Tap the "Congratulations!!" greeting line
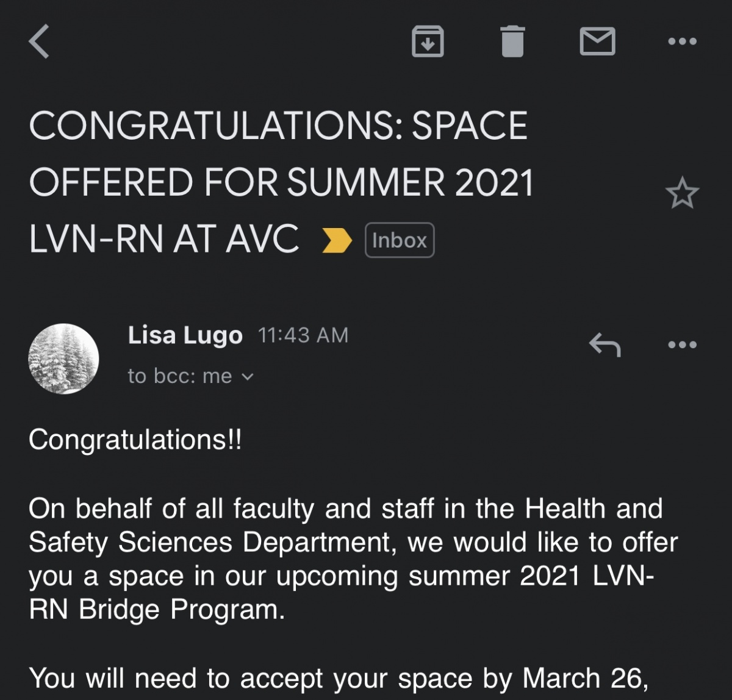Image resolution: width=732 pixels, height=700 pixels. (x=135, y=440)
